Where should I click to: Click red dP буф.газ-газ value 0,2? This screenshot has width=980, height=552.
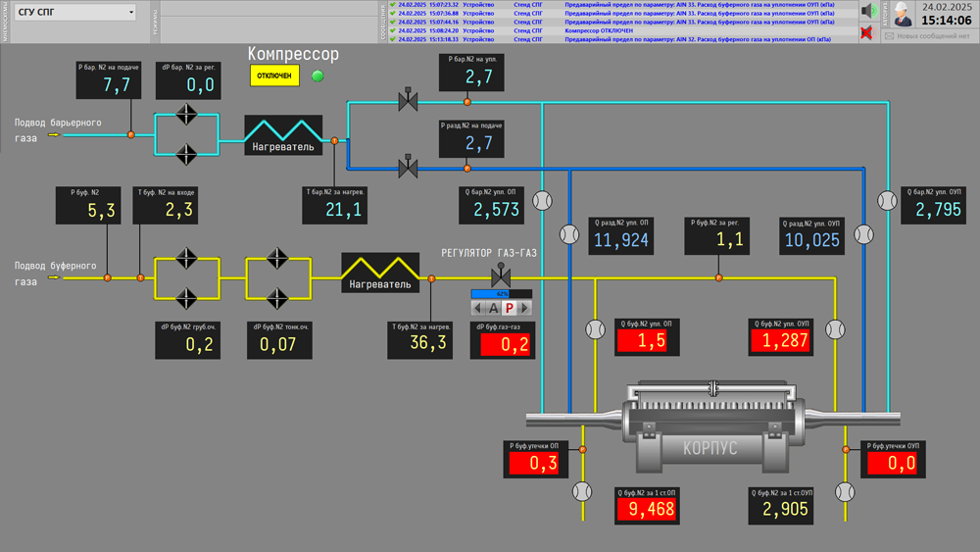505,344
